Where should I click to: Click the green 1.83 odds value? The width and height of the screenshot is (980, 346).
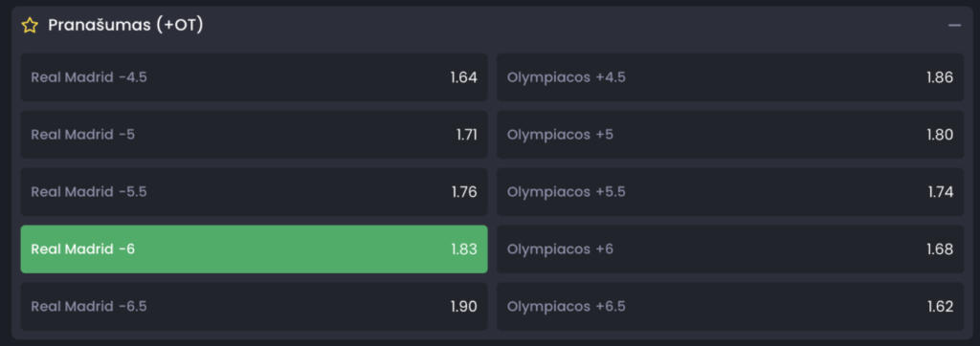[x=464, y=249]
